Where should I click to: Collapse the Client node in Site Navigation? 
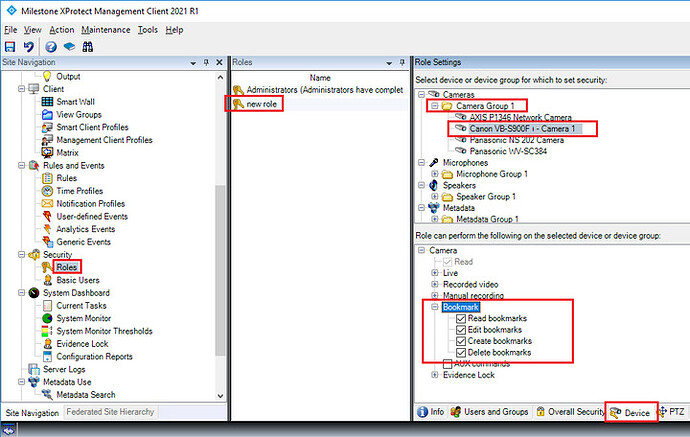click(21, 89)
